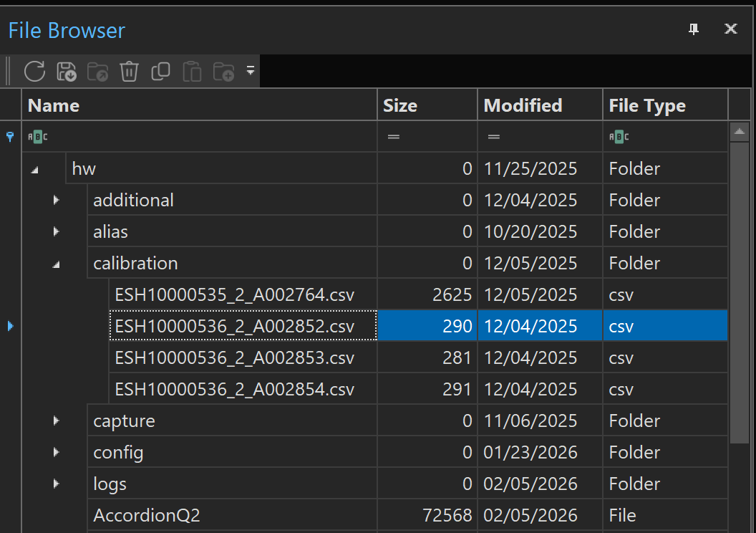Open the Name column filter operator icon

(38, 137)
